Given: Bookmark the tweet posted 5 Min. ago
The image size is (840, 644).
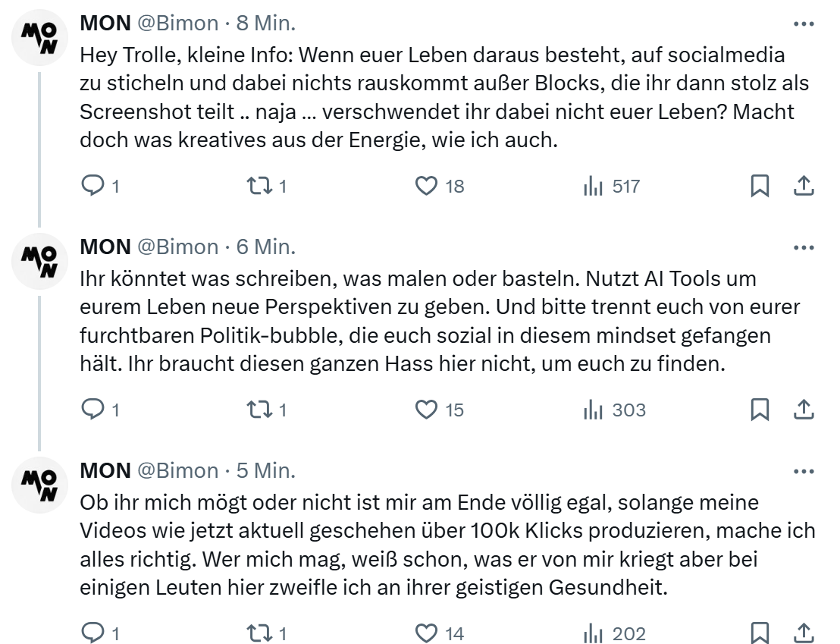Looking at the screenshot, I should (x=759, y=633).
